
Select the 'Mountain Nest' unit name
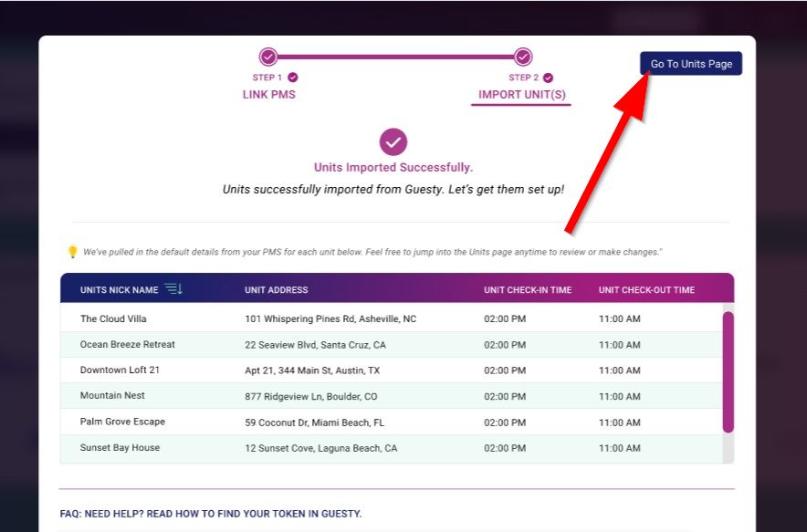(112, 396)
